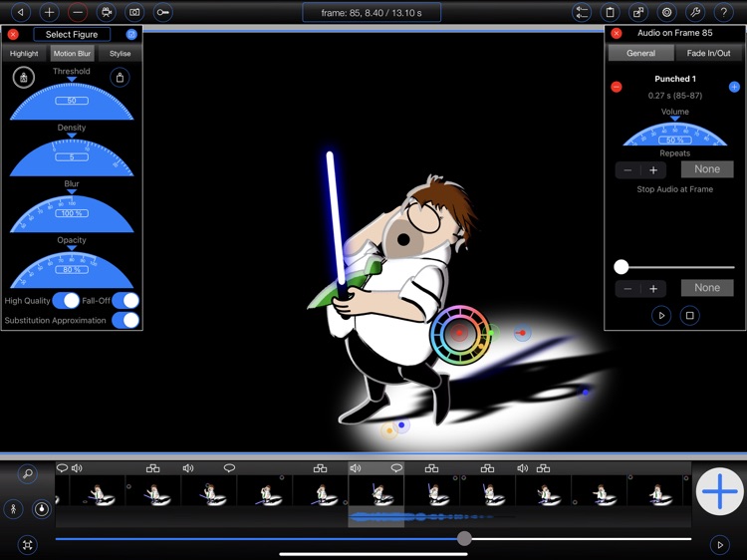Image resolution: width=747 pixels, height=560 pixels.
Task: Remove audio with red minus beside Punched 1
Action: tap(617, 87)
